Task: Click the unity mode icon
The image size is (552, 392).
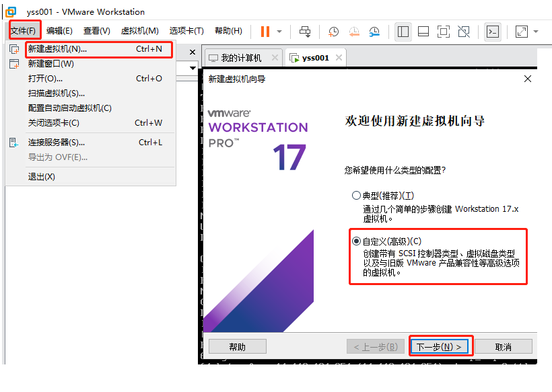Action: click(x=464, y=32)
